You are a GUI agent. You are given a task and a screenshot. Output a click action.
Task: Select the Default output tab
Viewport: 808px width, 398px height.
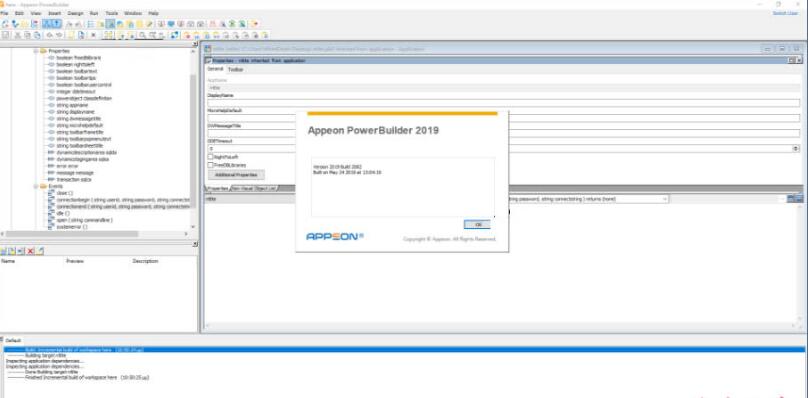click(13, 341)
